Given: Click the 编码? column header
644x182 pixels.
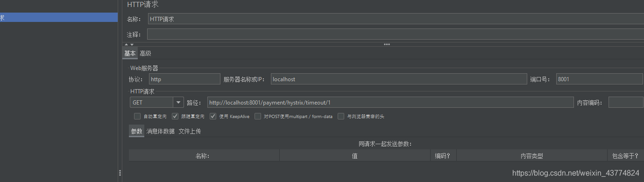Looking at the screenshot, I should [443, 156].
